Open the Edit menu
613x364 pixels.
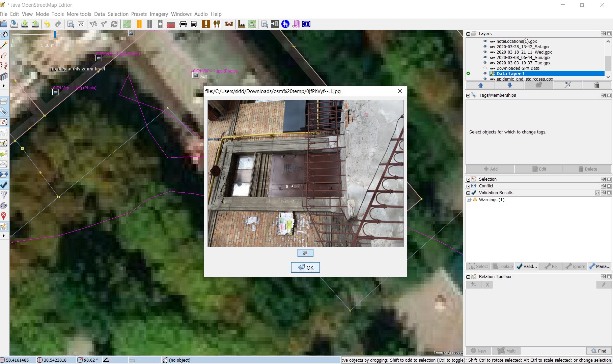[15, 14]
